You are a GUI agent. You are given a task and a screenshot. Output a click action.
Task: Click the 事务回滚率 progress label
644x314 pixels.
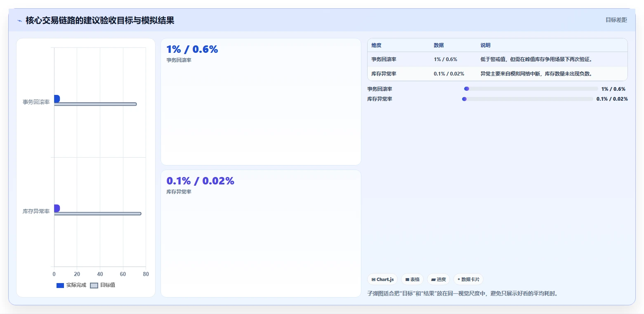pos(380,89)
